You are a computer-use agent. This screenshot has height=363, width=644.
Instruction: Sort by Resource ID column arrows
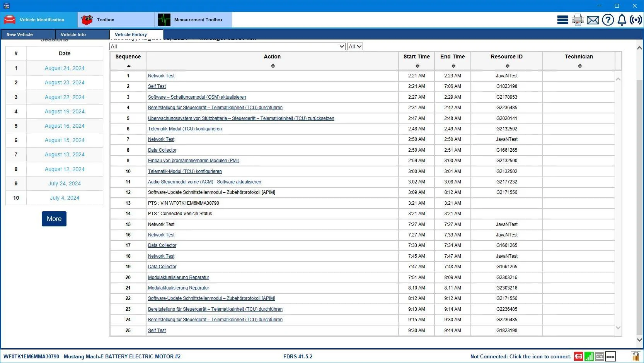(x=507, y=66)
